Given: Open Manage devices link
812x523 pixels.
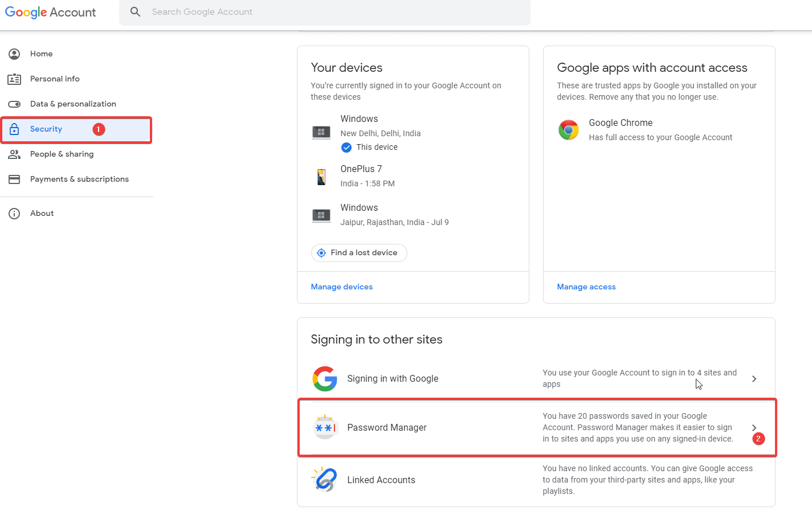Looking at the screenshot, I should click(341, 287).
